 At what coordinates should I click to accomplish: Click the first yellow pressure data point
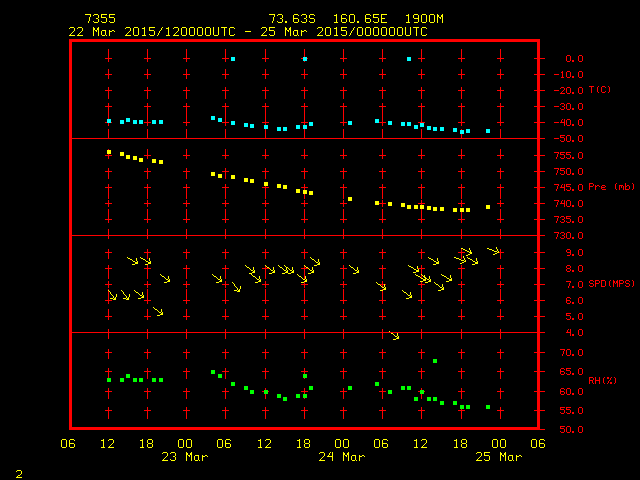click(109, 152)
